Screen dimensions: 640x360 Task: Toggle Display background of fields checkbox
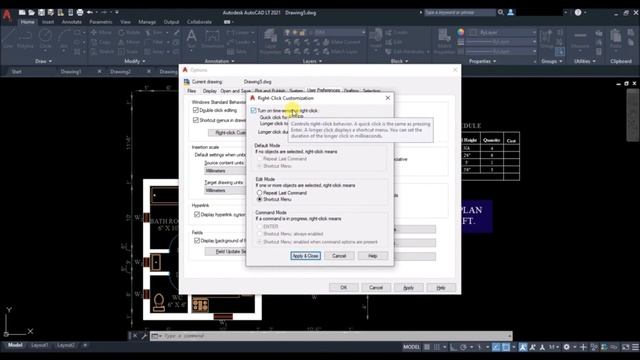coord(197,240)
